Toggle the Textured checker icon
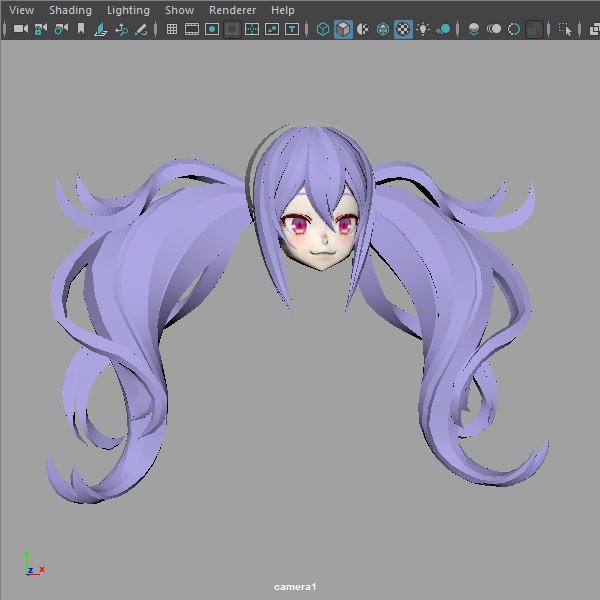 click(x=403, y=29)
